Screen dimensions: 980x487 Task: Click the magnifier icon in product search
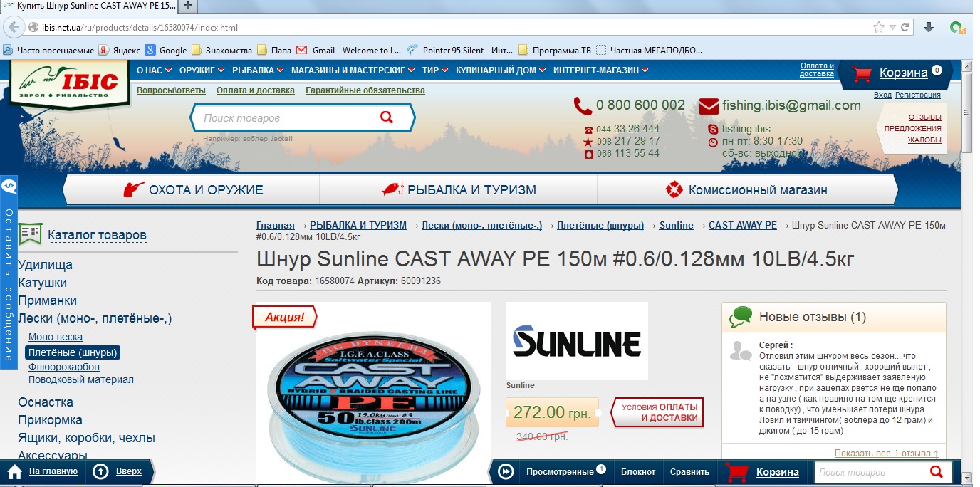pyautogui.click(x=387, y=117)
